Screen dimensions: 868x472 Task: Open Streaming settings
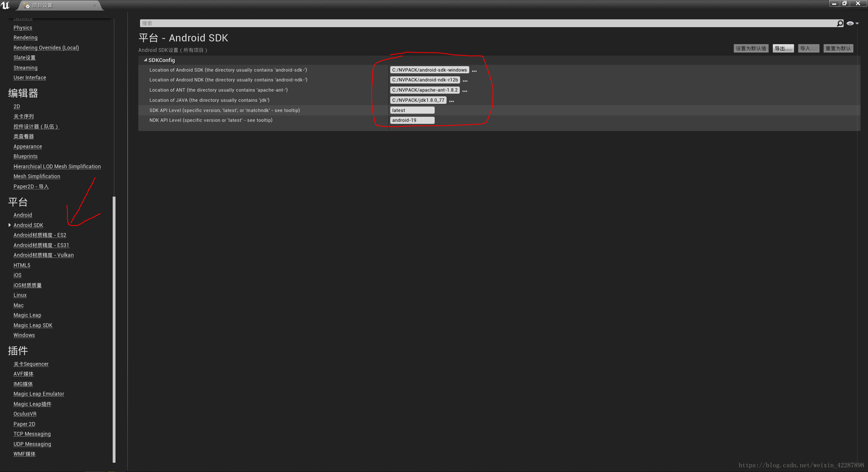25,68
